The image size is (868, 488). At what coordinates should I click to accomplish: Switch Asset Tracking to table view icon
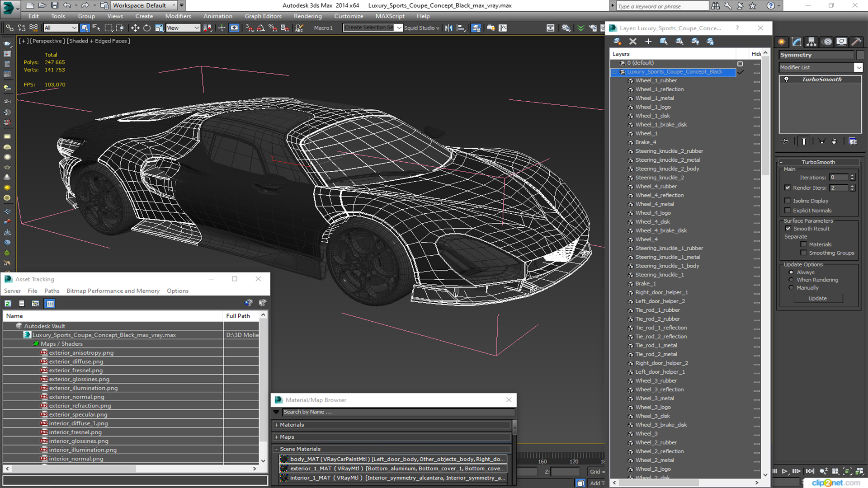50,304
